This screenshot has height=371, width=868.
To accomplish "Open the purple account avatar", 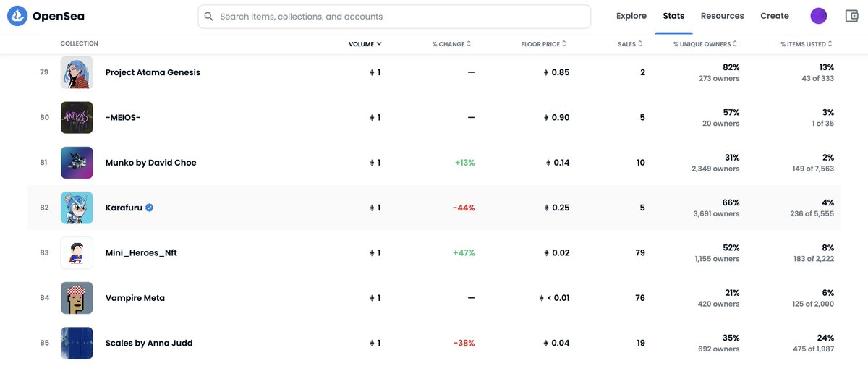I will [x=818, y=16].
